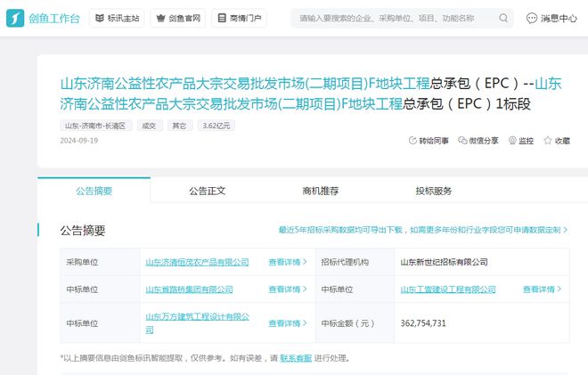
Task: Open 商情门户 from the top bar
Action: pos(240,18)
